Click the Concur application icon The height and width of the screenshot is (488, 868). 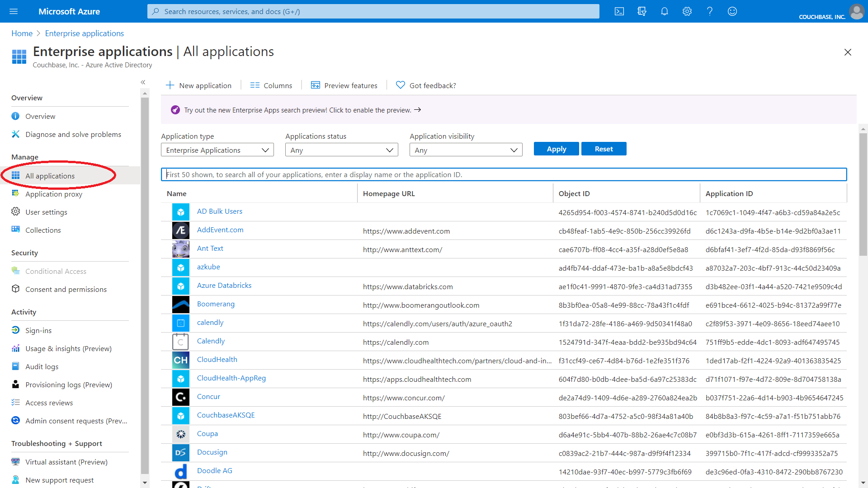tap(180, 397)
